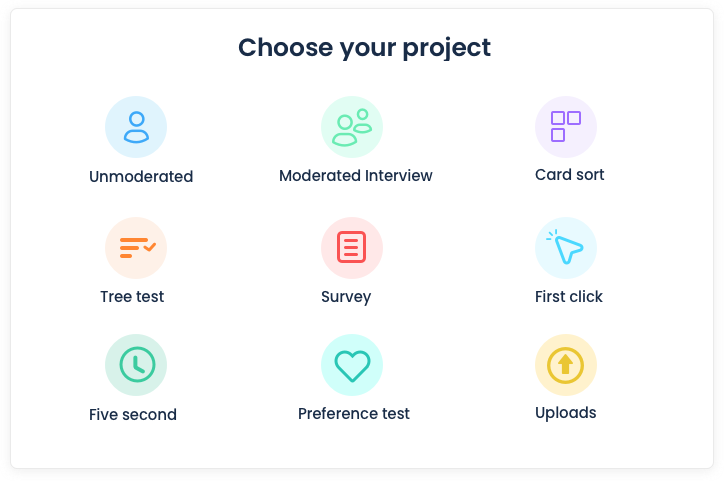Screen dimensions: 724x481
Task: Click the Unmoderated person icon
Action: click(x=136, y=127)
